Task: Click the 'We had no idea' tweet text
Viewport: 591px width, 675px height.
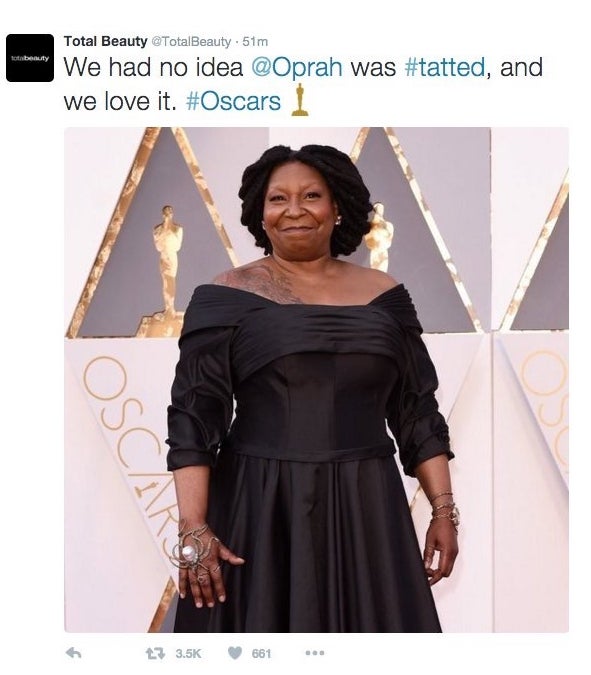Action: point(154,67)
